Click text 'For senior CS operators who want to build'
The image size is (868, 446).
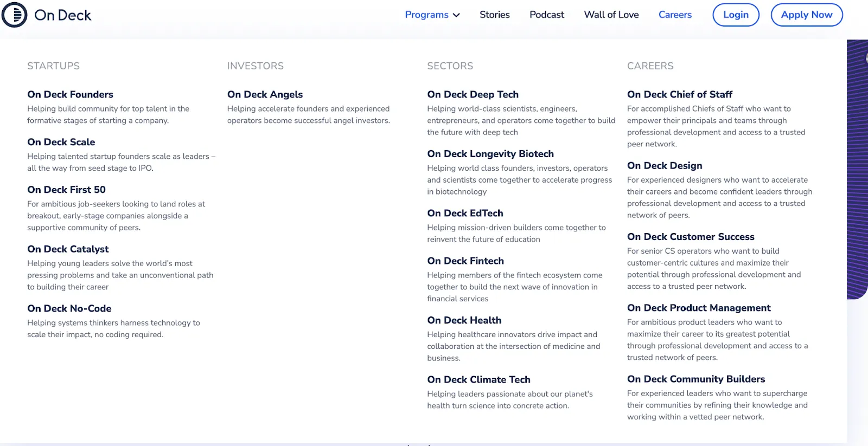coord(703,251)
